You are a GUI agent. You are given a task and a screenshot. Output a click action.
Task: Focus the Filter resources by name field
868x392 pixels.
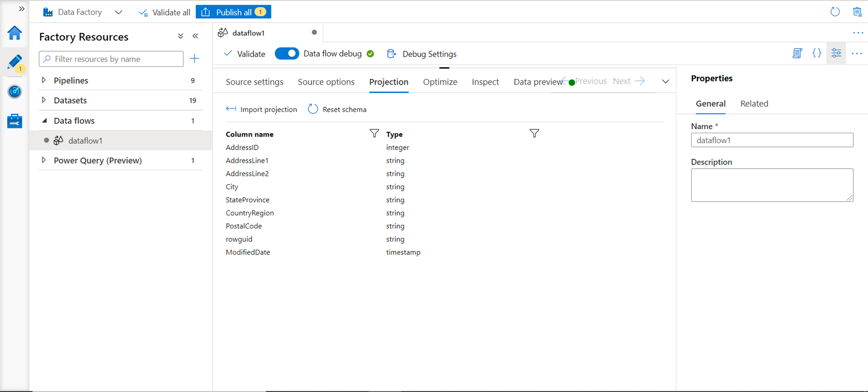pyautogui.click(x=111, y=59)
